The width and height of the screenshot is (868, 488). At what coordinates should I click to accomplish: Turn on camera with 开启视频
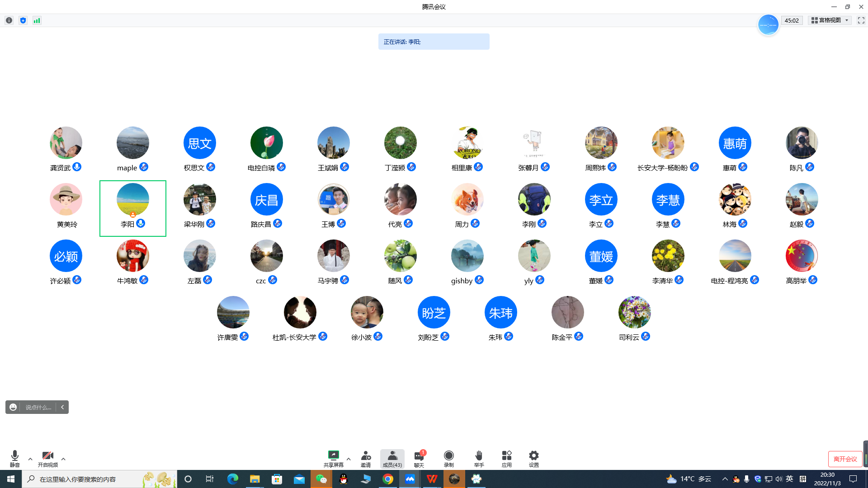pyautogui.click(x=48, y=459)
